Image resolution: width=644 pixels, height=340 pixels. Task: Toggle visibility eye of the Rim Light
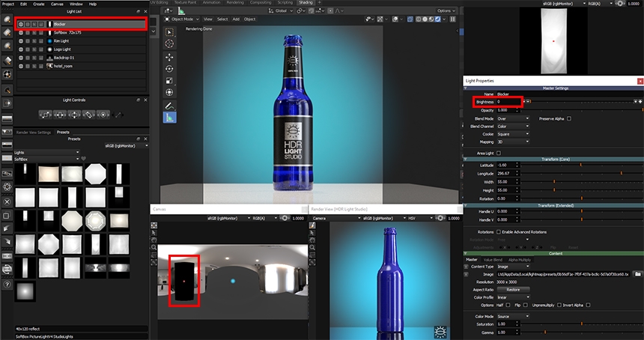tap(20, 41)
